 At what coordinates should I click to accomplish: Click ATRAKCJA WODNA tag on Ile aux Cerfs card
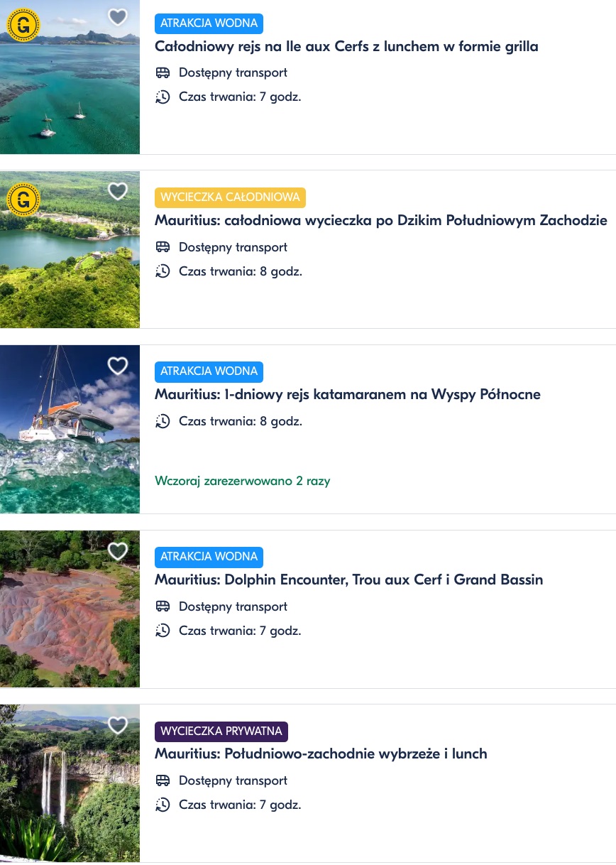(209, 23)
